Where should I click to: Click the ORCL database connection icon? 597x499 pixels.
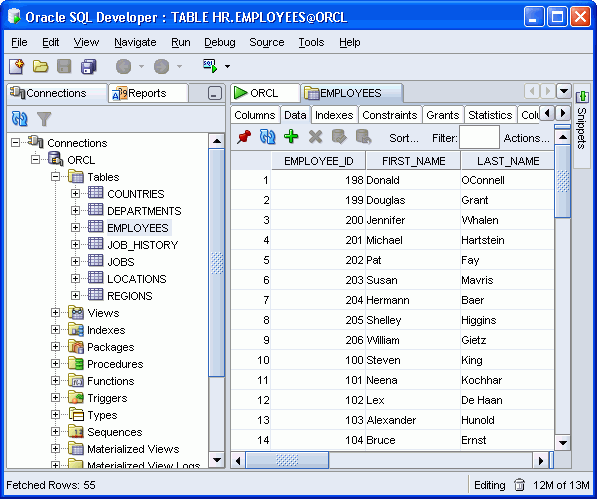[55, 159]
